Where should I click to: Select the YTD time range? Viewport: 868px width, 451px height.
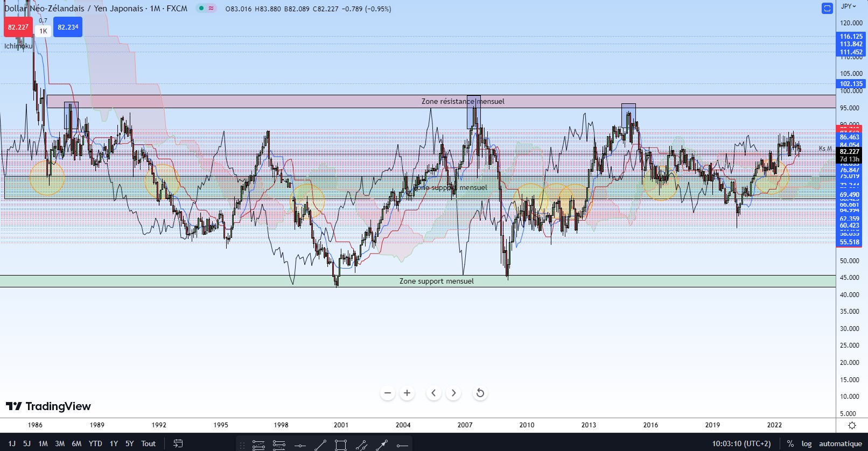coord(95,443)
